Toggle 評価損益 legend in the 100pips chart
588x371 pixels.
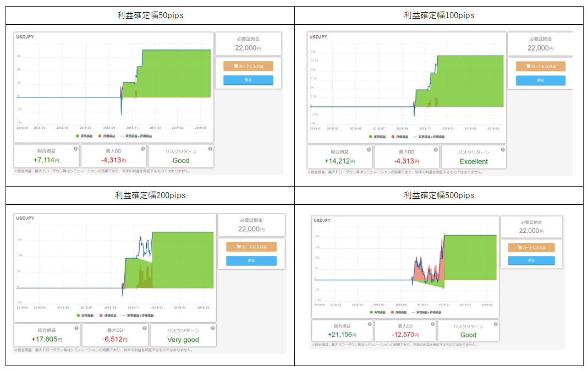pos(399,136)
